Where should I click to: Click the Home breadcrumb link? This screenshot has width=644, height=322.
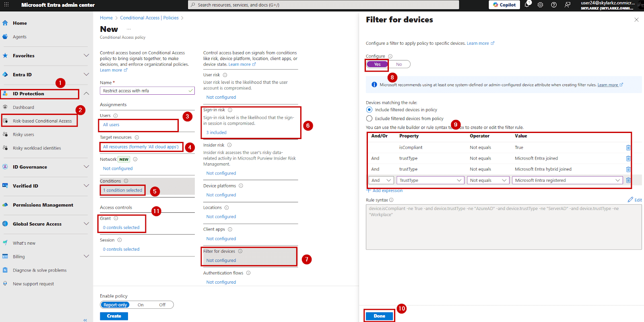[x=106, y=18]
